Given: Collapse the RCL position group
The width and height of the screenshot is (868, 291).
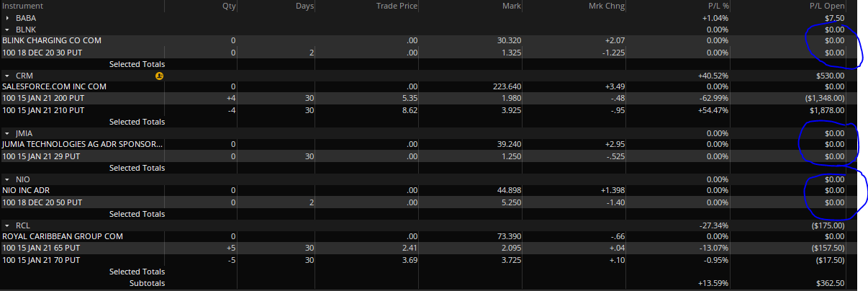Looking at the screenshot, I should (x=6, y=225).
